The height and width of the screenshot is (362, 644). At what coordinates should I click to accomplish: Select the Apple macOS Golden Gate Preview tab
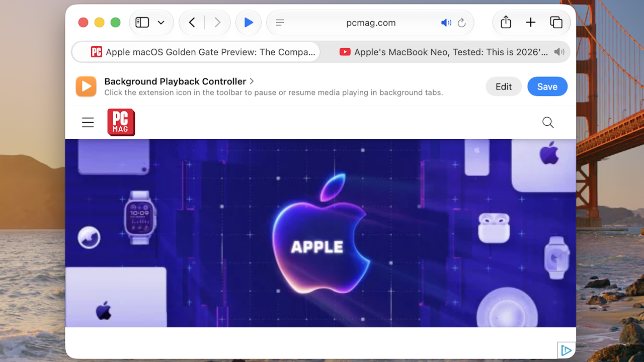tap(196, 52)
